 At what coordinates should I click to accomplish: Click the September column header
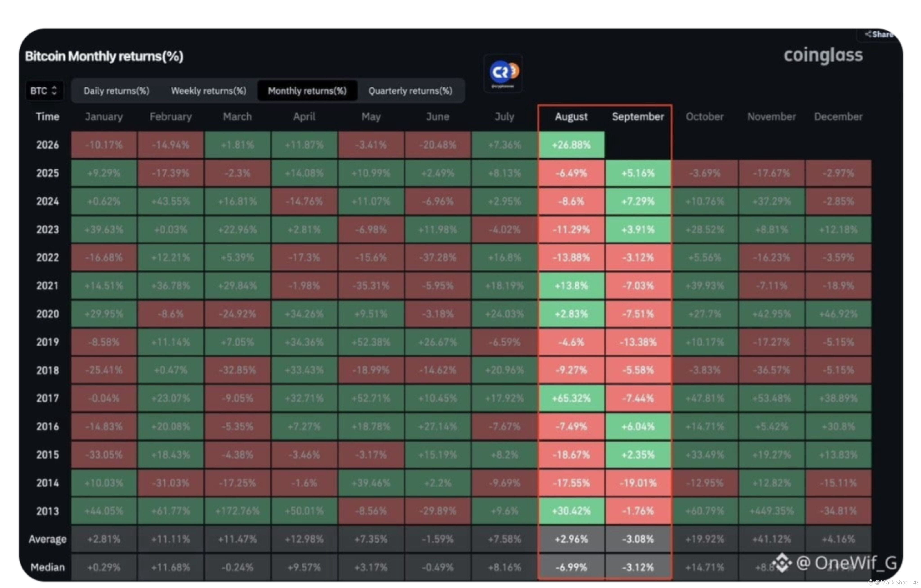click(638, 117)
